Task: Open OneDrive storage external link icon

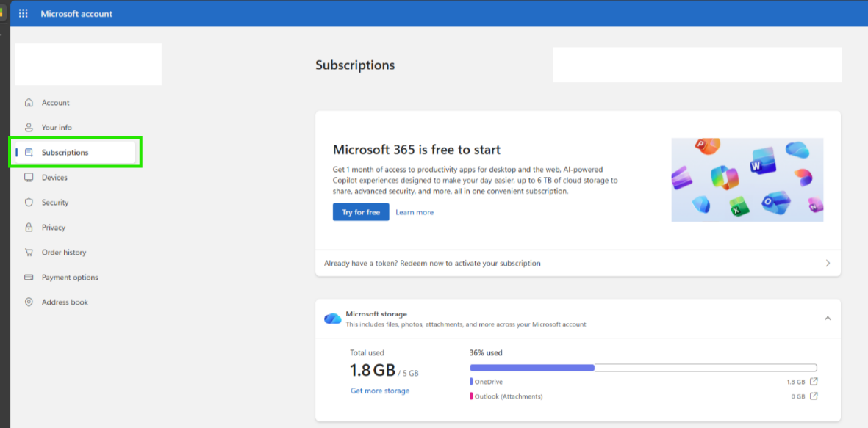Action: click(814, 382)
